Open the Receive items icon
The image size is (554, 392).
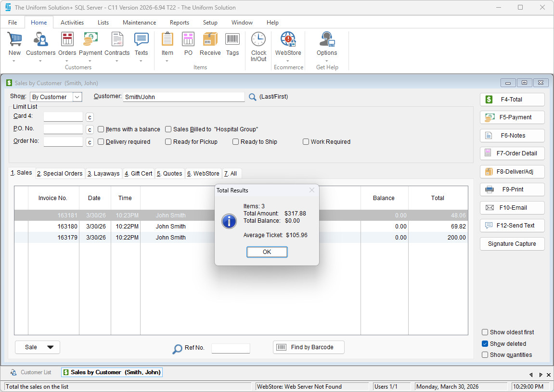coord(210,39)
